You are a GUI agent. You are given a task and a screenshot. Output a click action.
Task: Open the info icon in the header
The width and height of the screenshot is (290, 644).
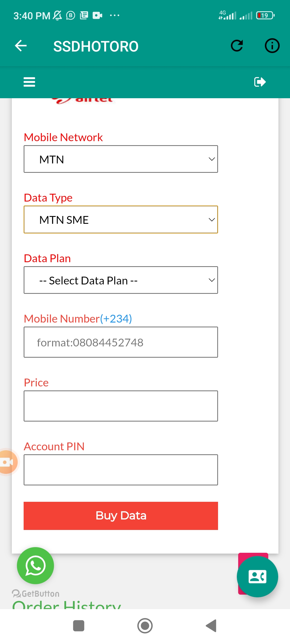click(x=272, y=46)
